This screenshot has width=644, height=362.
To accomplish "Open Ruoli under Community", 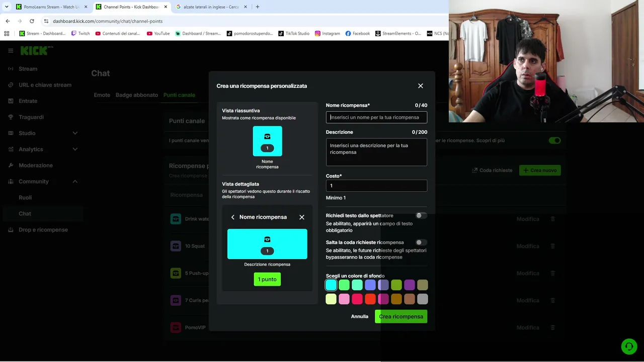I will [25, 198].
